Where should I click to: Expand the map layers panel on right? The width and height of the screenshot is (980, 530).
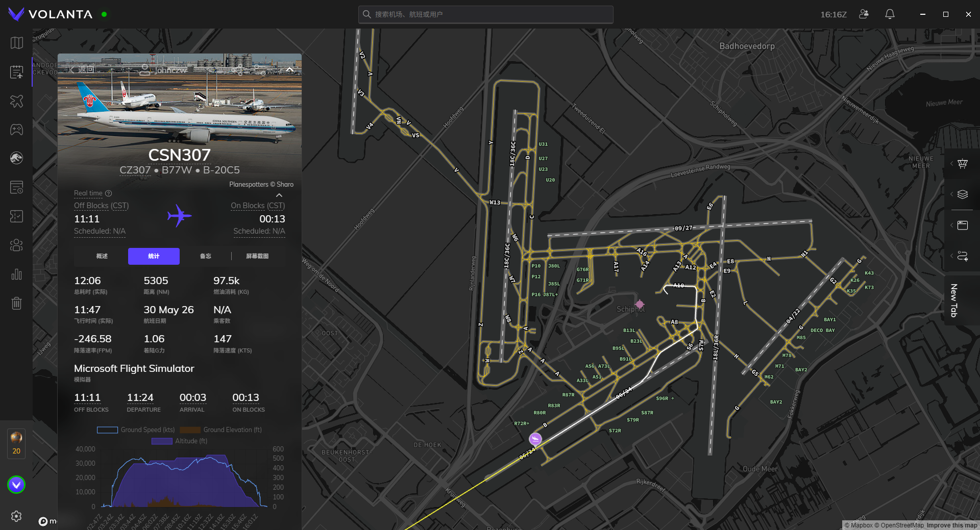pyautogui.click(x=962, y=194)
